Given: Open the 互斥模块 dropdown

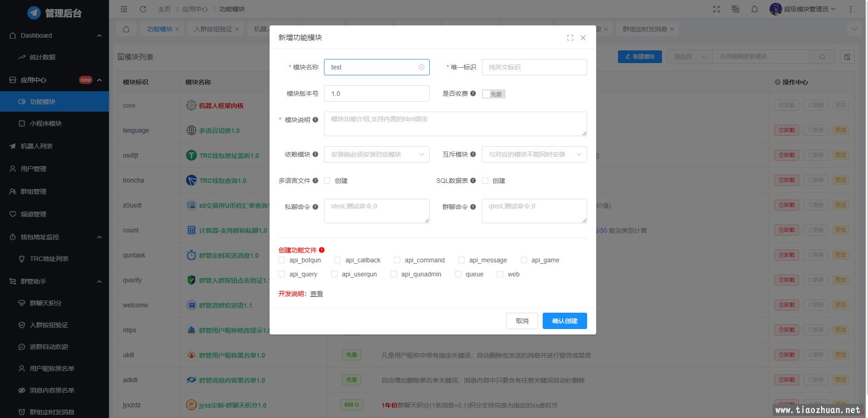Looking at the screenshot, I should pyautogui.click(x=534, y=154).
